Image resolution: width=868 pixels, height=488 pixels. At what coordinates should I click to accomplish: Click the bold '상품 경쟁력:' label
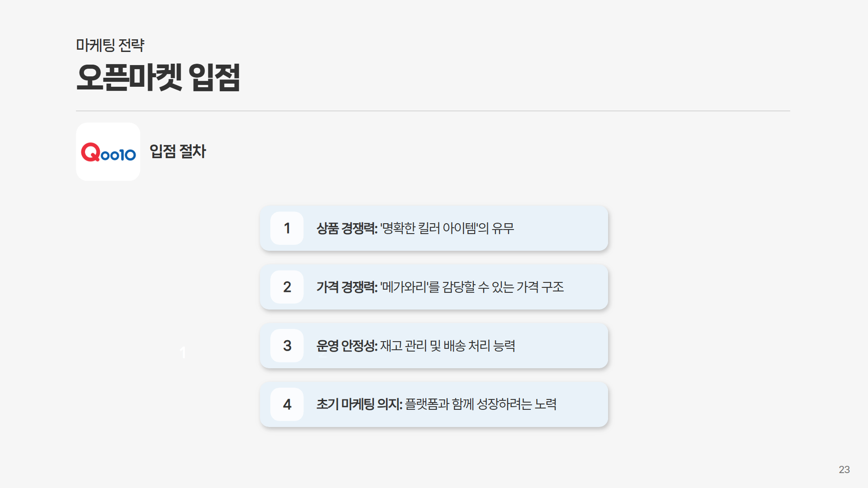[x=347, y=228]
